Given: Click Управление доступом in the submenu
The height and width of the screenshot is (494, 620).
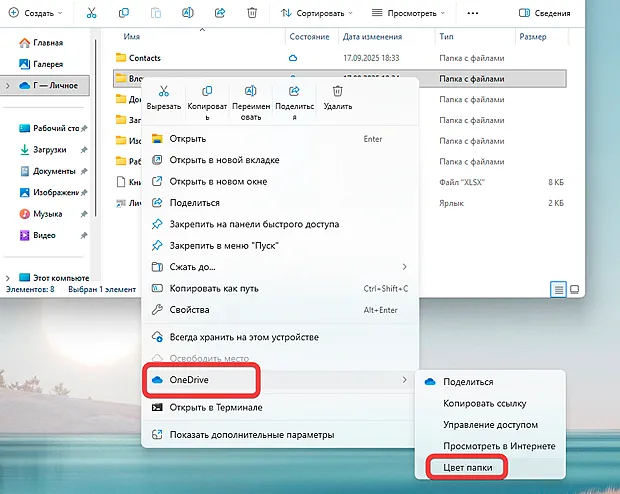Looking at the screenshot, I should pos(490,425).
